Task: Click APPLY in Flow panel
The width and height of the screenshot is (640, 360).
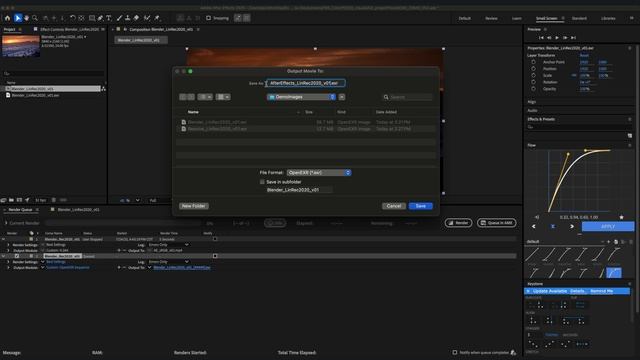Action: 608,227
